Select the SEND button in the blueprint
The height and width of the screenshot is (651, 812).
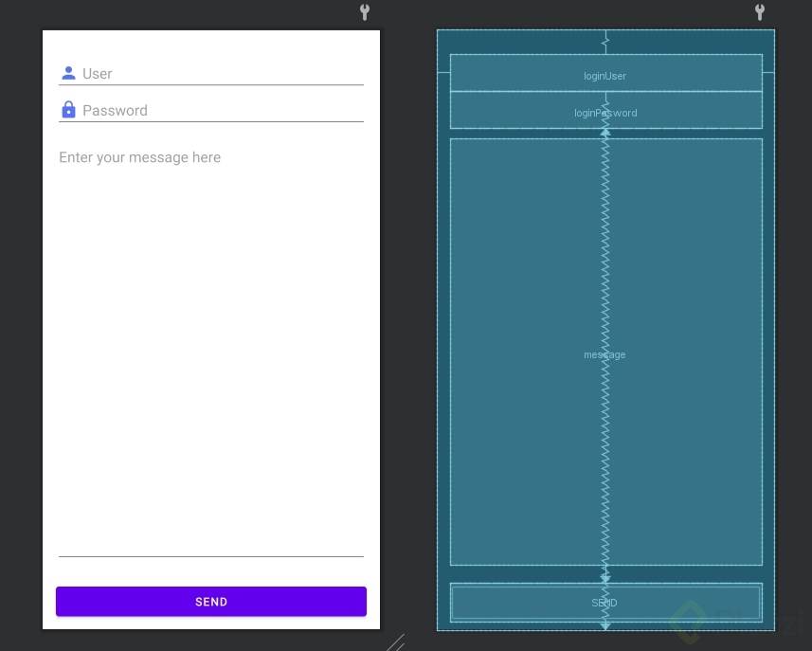[x=605, y=603]
